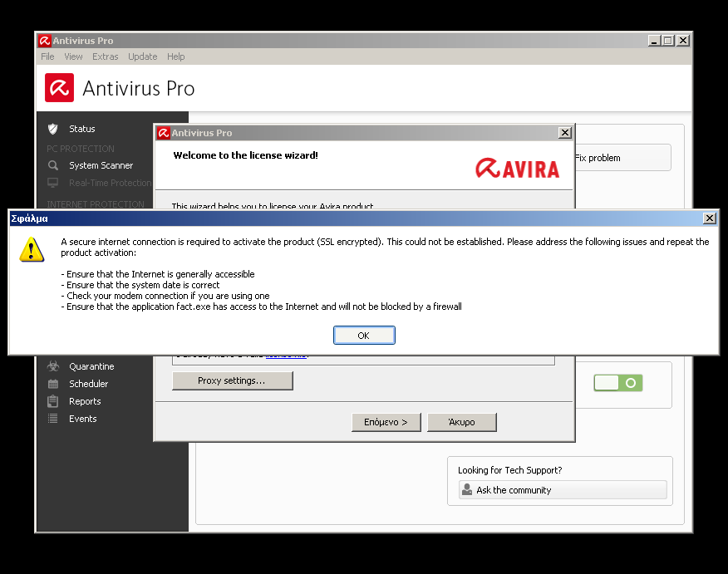This screenshot has height=574, width=728.
Task: Click Ask the community button
Action: coord(563,490)
